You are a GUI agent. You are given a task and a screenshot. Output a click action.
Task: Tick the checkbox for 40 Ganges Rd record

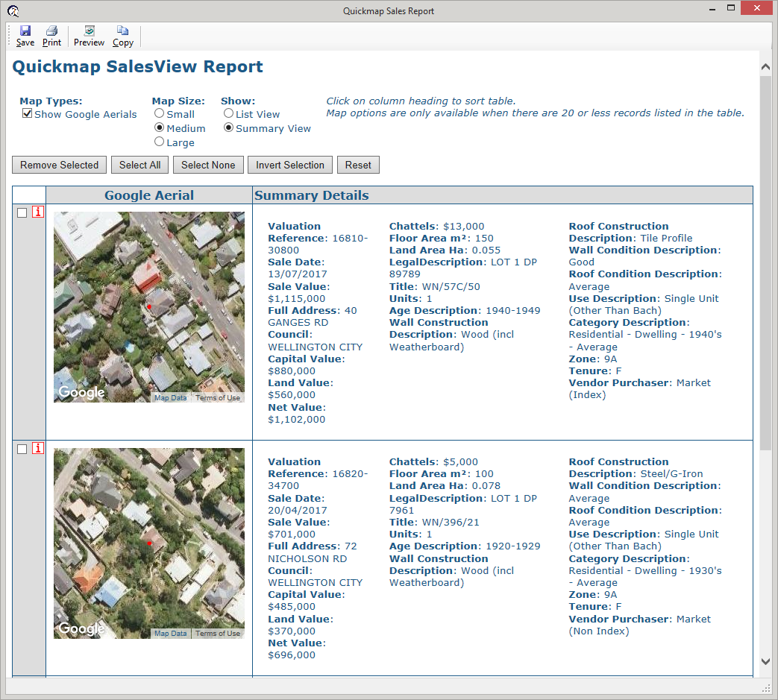point(22,213)
